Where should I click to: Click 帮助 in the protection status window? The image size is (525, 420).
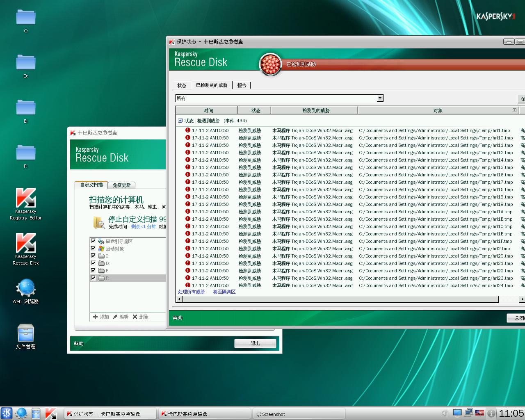178,317
